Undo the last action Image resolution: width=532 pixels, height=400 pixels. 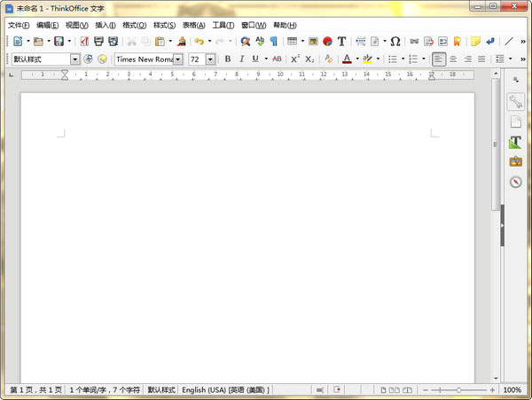[x=199, y=42]
